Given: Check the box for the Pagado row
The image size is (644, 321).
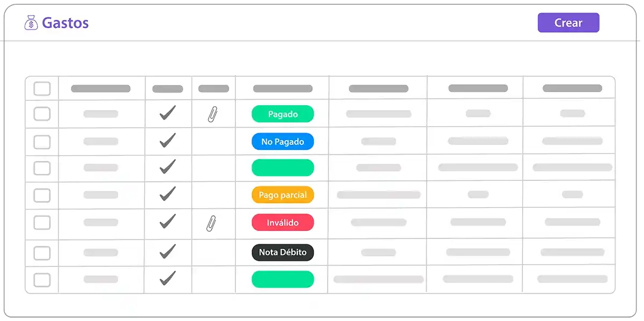Looking at the screenshot, I should point(42,114).
